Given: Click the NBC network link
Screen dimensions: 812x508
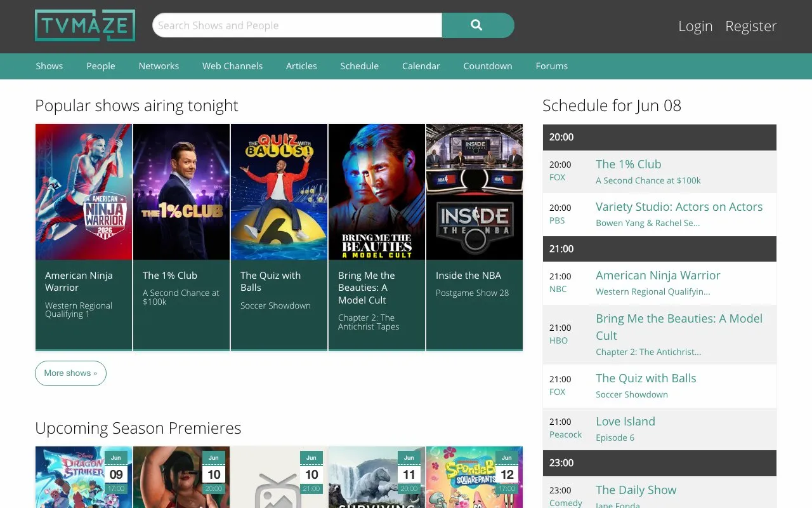Looking at the screenshot, I should click(x=558, y=290).
